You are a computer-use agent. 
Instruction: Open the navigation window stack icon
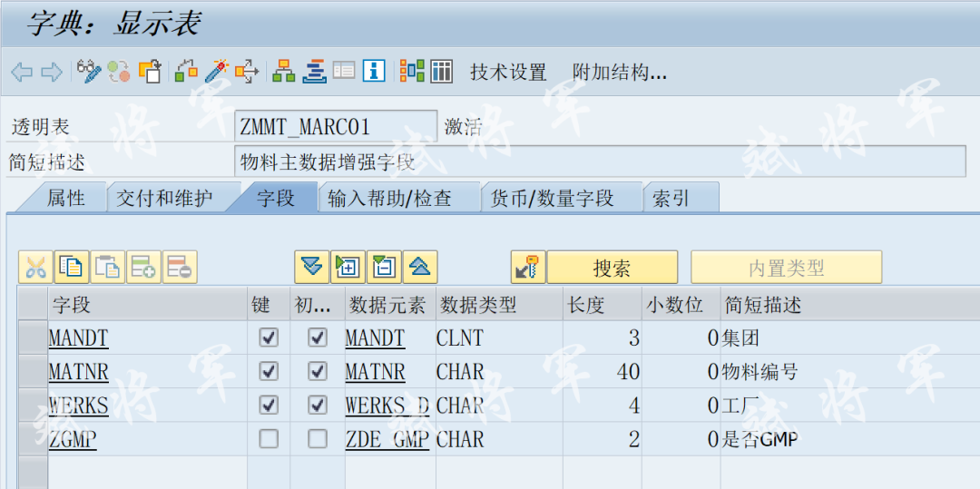click(314, 71)
